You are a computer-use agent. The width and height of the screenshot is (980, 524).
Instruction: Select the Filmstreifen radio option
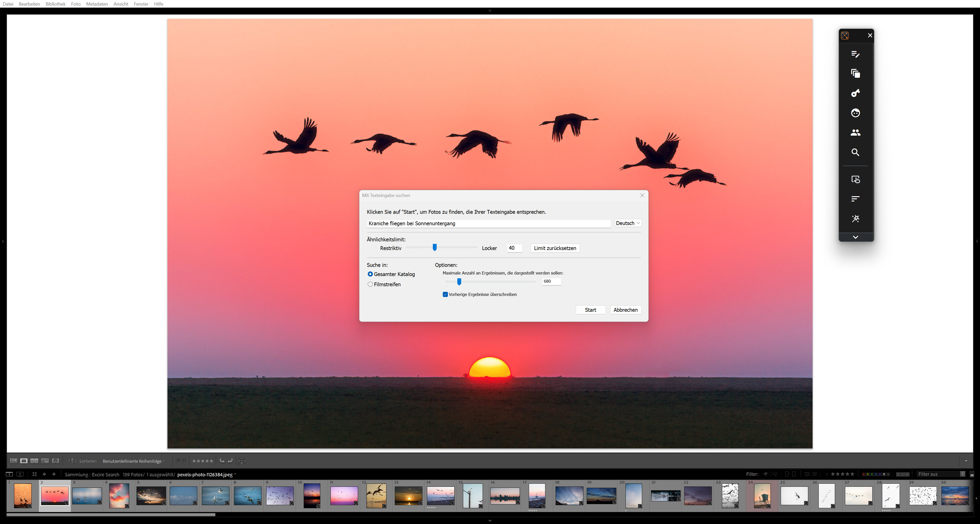(x=370, y=284)
